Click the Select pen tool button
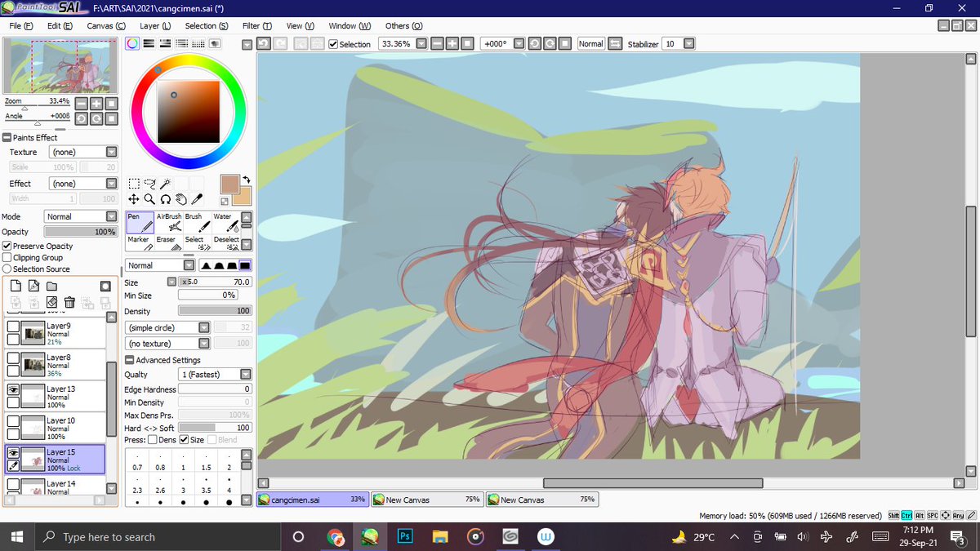Viewport: 980px width, 551px height. click(x=196, y=242)
